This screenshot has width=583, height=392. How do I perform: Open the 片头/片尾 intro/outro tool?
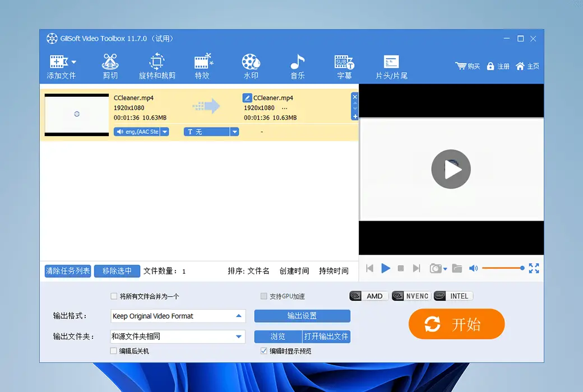click(x=391, y=67)
